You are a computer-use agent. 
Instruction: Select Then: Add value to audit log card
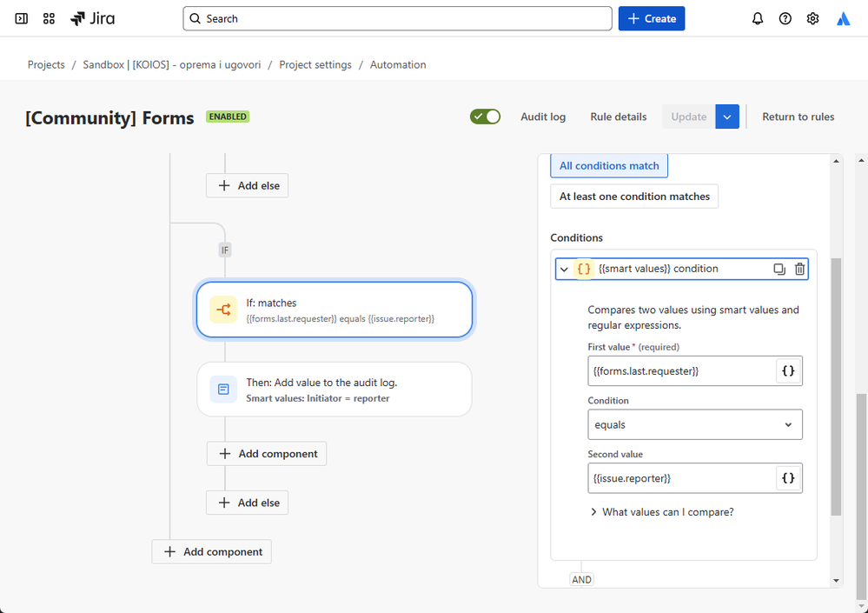[x=335, y=390]
